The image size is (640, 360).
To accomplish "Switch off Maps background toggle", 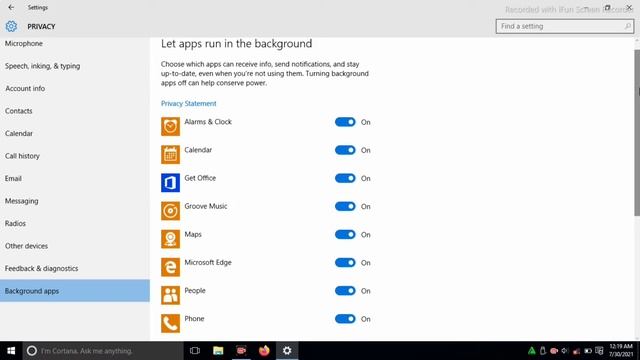I will [x=345, y=235].
